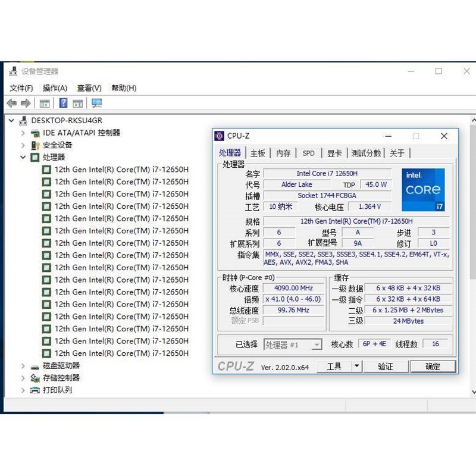Click the 核心电压 value 1.364 V

(369, 206)
